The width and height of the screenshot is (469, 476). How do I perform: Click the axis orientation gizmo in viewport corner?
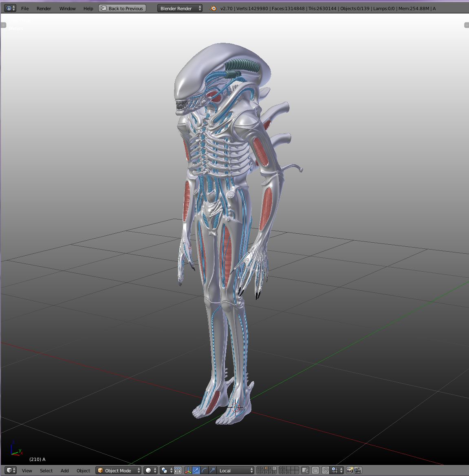coord(16,449)
